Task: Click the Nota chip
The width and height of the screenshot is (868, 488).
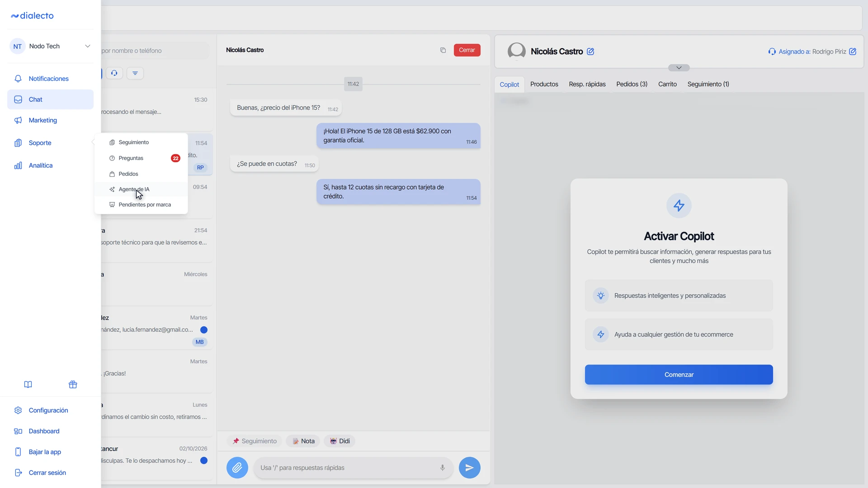Action: 303,441
